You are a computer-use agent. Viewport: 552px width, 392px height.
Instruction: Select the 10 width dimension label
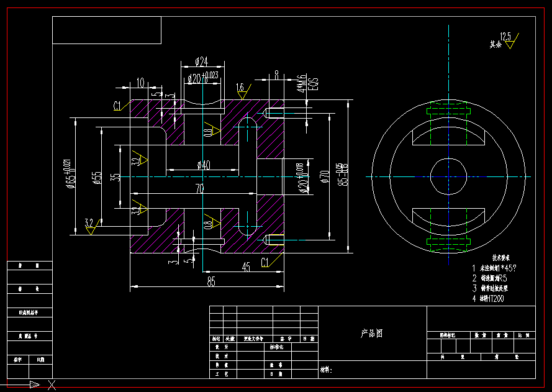(140, 83)
